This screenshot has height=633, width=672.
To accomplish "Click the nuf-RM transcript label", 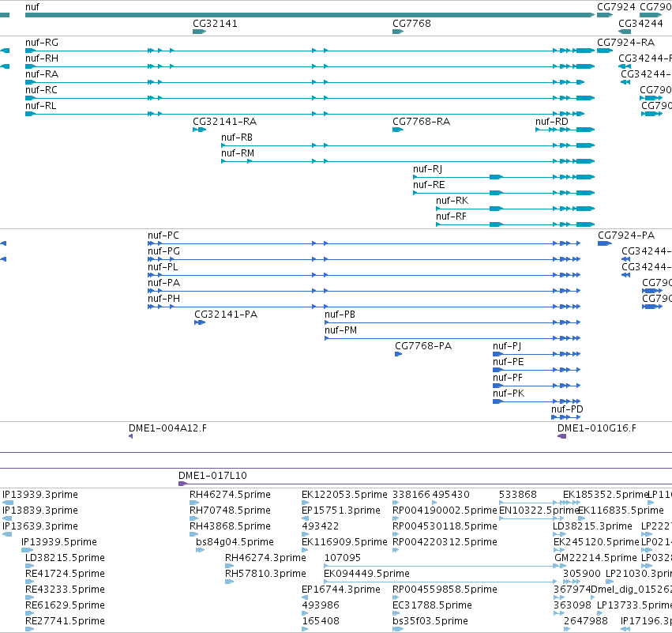I will click(x=238, y=153).
